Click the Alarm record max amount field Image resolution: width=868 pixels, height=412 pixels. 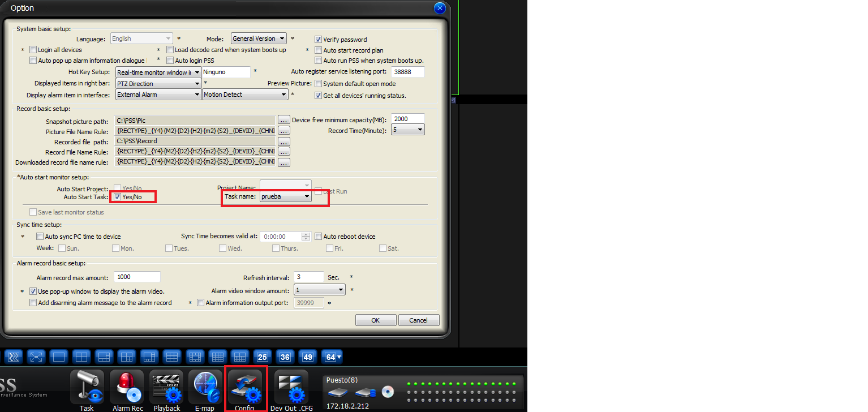coord(137,277)
